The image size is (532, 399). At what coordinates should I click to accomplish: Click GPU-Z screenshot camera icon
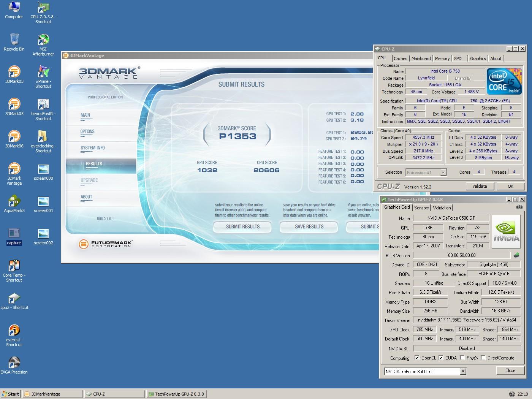tap(519, 207)
